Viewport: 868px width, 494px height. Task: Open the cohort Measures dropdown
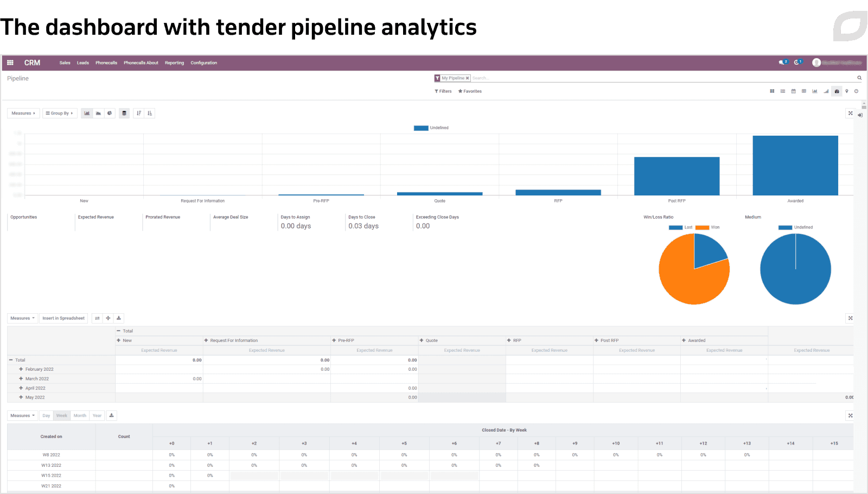(x=22, y=416)
